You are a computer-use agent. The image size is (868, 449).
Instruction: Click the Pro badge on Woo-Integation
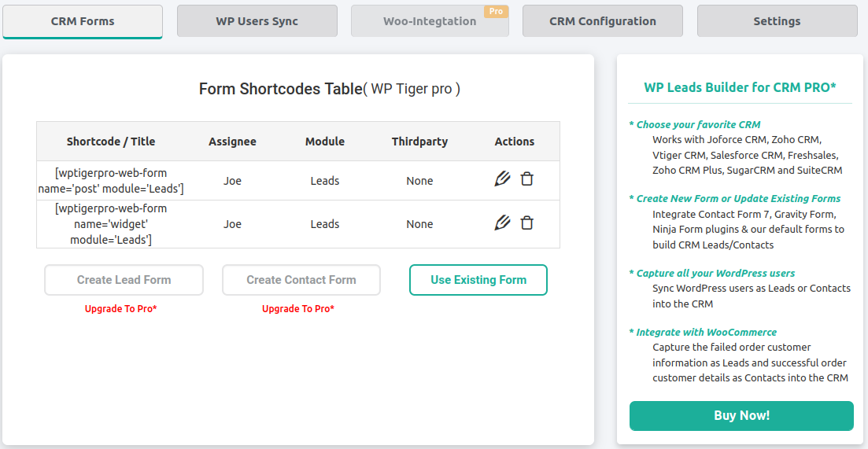coord(496,11)
